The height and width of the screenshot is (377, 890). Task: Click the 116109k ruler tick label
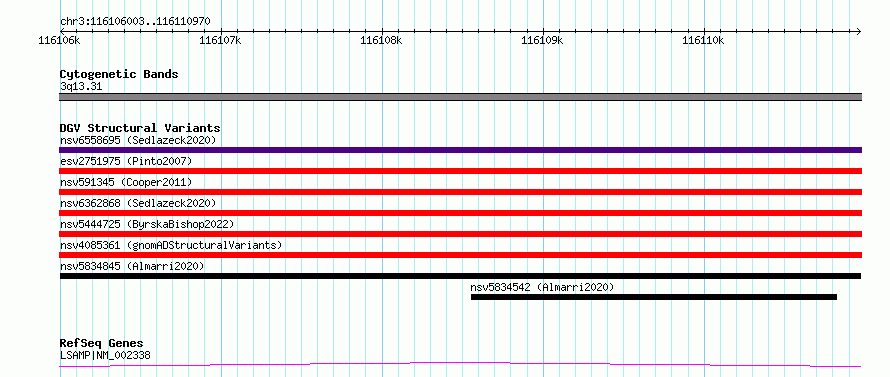(543, 40)
